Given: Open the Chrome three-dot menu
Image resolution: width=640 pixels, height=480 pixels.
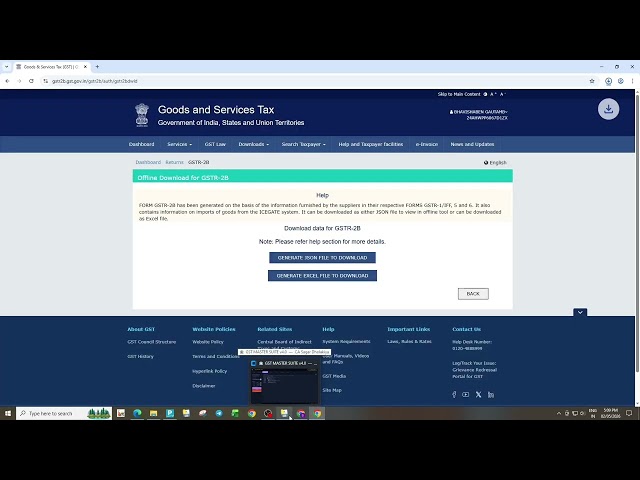Looking at the screenshot, I should 632,81.
